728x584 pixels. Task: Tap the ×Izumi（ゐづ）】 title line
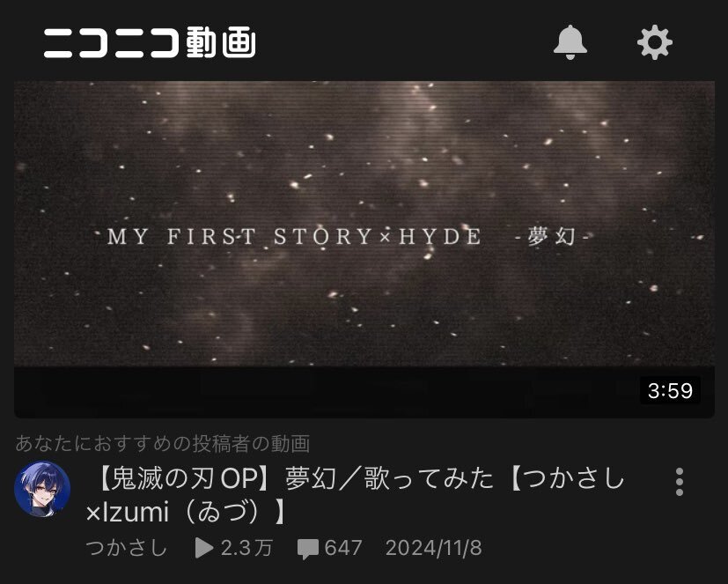point(186,513)
